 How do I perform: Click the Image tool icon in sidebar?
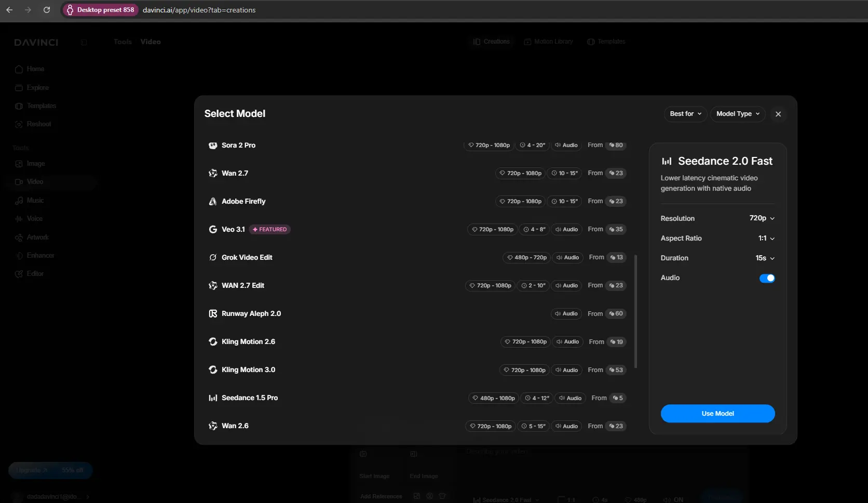click(19, 164)
